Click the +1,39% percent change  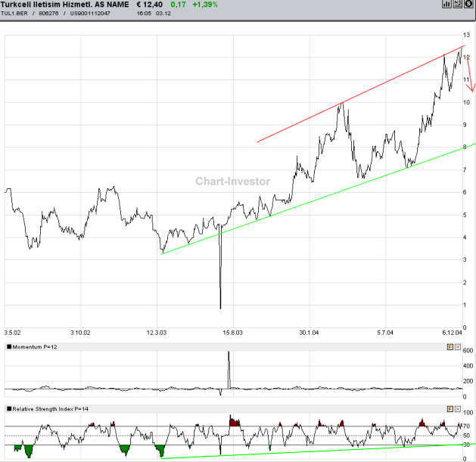[205, 5]
